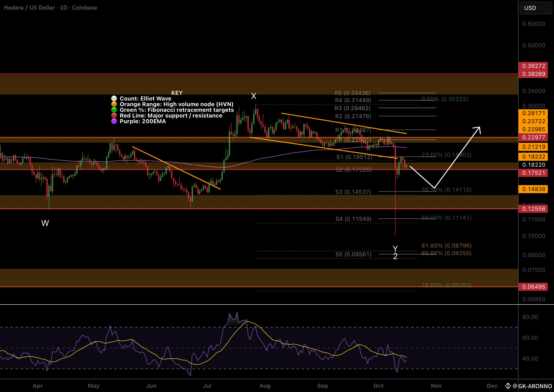Click the Hedera / US Dollar chart title
Image resolution: width=554 pixels, height=392 pixels.
pos(50,8)
